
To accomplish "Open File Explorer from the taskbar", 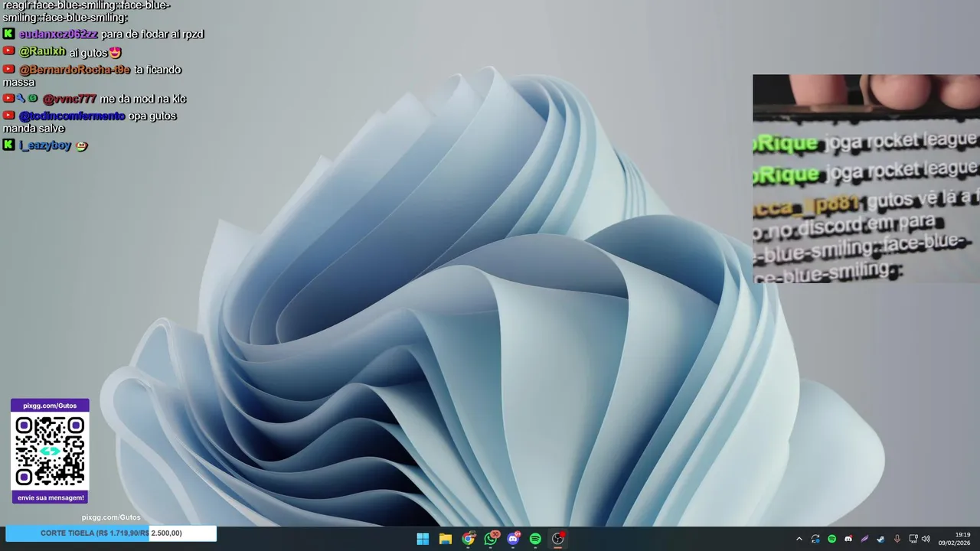I will tap(445, 539).
